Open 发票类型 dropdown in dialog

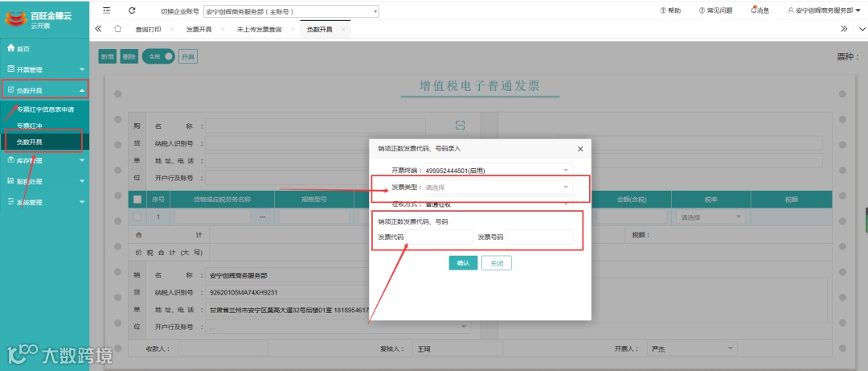click(498, 188)
